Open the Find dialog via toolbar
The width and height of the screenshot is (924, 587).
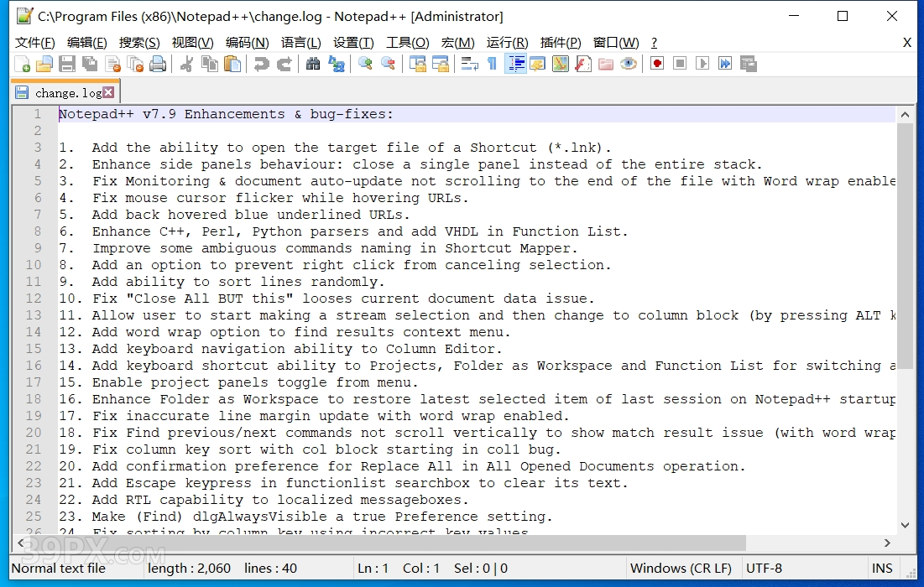pyautogui.click(x=311, y=64)
